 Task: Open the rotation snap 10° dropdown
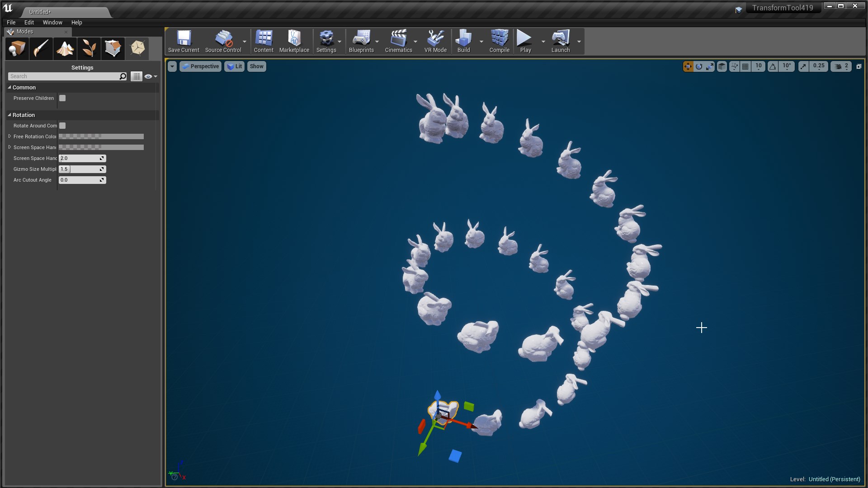point(787,66)
